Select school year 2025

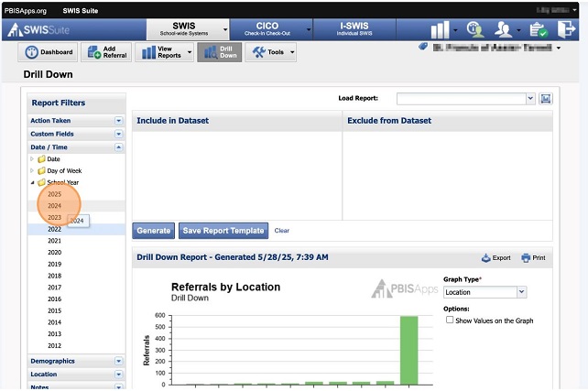click(54, 194)
